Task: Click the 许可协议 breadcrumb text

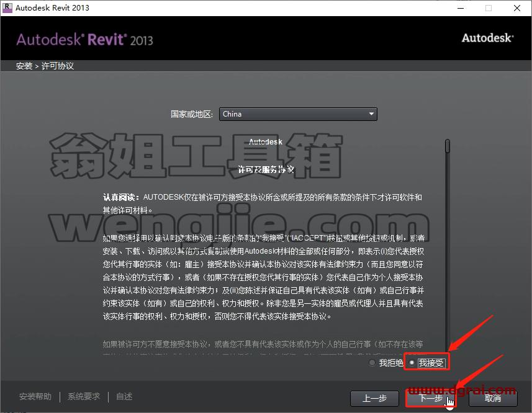Action: click(x=58, y=66)
